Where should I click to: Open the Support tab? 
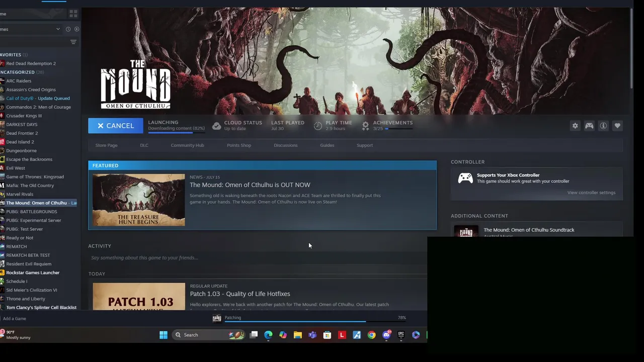(x=365, y=145)
